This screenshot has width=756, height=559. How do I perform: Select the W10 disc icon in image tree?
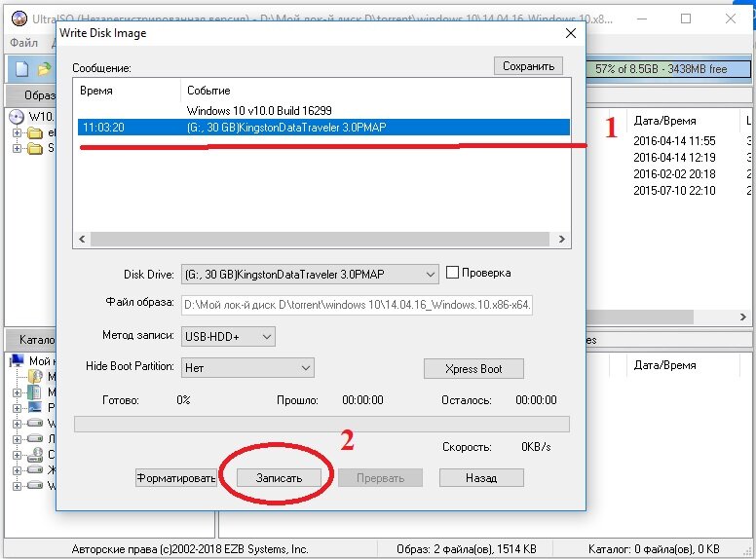[17, 117]
